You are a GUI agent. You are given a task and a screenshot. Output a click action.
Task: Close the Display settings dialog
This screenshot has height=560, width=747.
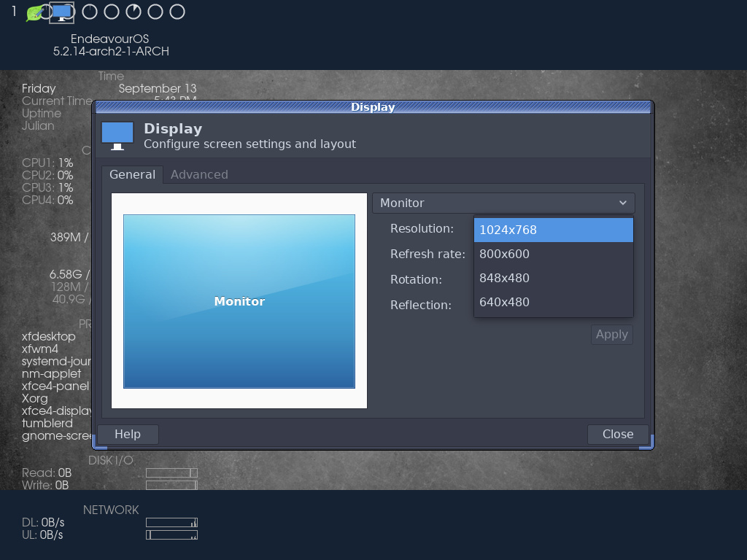[617, 434]
